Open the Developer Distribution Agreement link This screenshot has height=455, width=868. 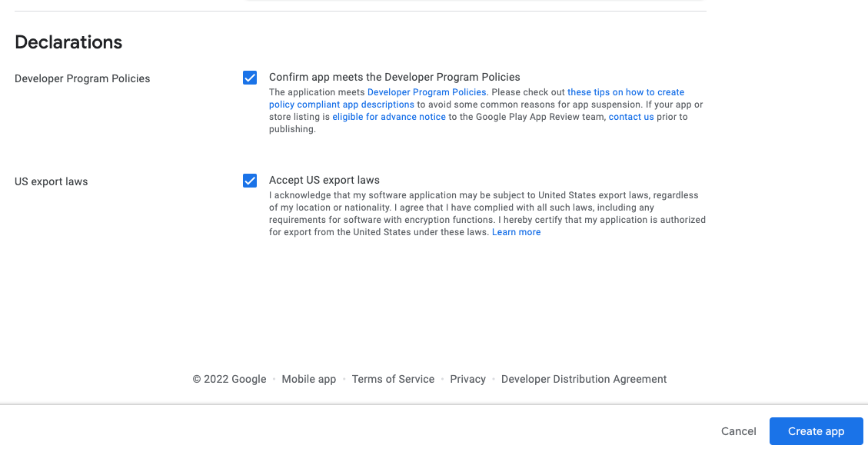click(584, 379)
